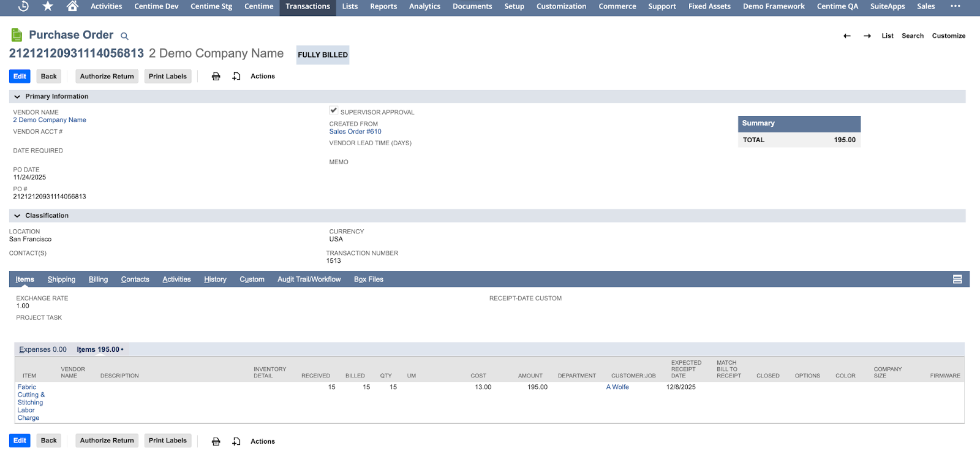Click the search magnifier beside Purchase Order
This screenshot has height=459, width=980.
pyautogui.click(x=124, y=36)
